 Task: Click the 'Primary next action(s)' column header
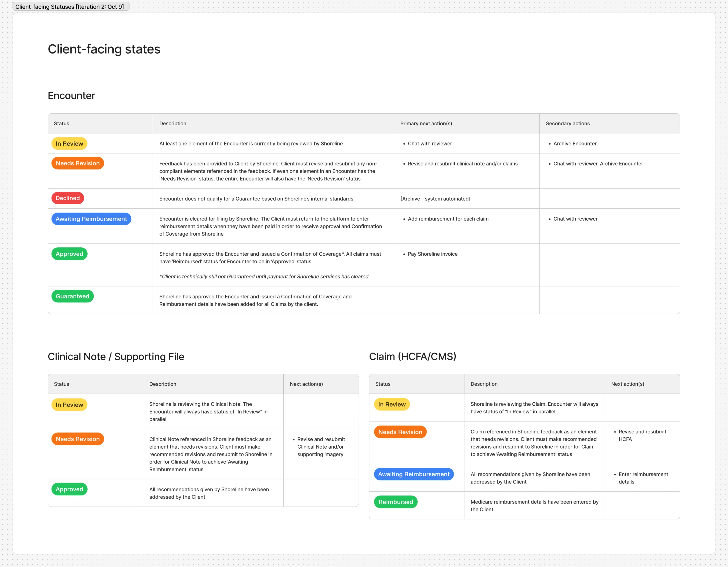point(426,124)
